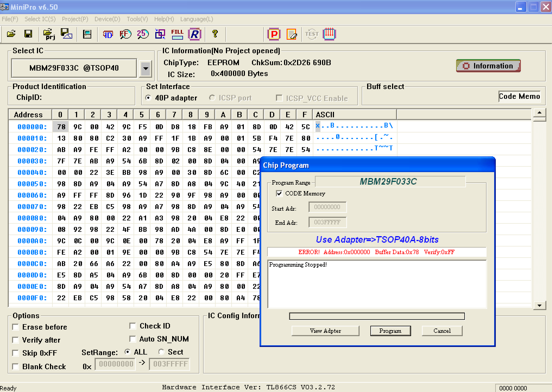This screenshot has height=392, width=552.
Task: Open help with the question mark icon
Action: coord(215,34)
